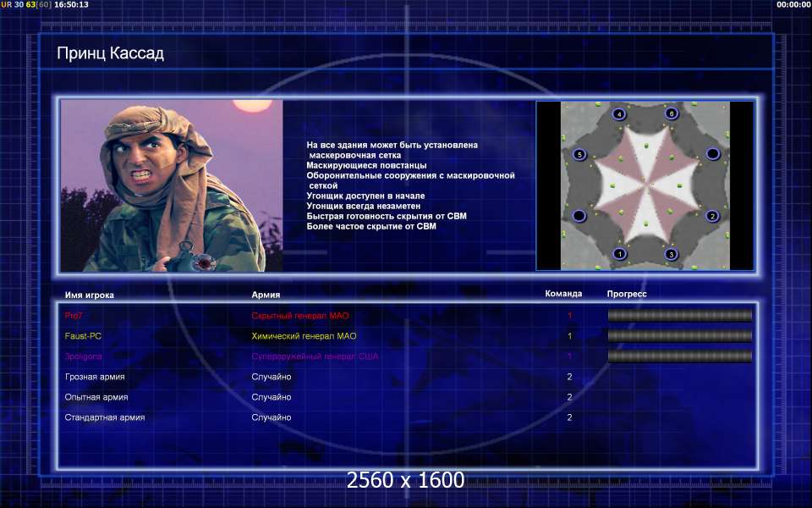Click the empty start marker above position 2
Viewport: 812px width, 508px height.
[x=713, y=153]
